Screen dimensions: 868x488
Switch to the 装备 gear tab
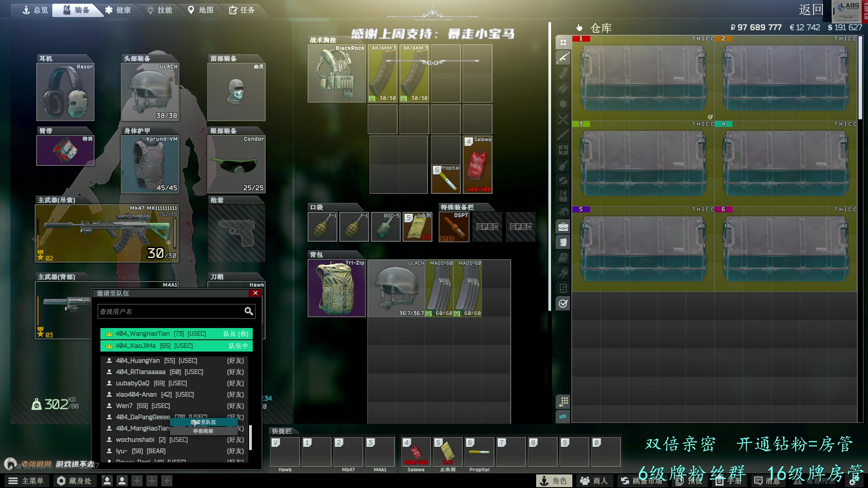tap(77, 10)
